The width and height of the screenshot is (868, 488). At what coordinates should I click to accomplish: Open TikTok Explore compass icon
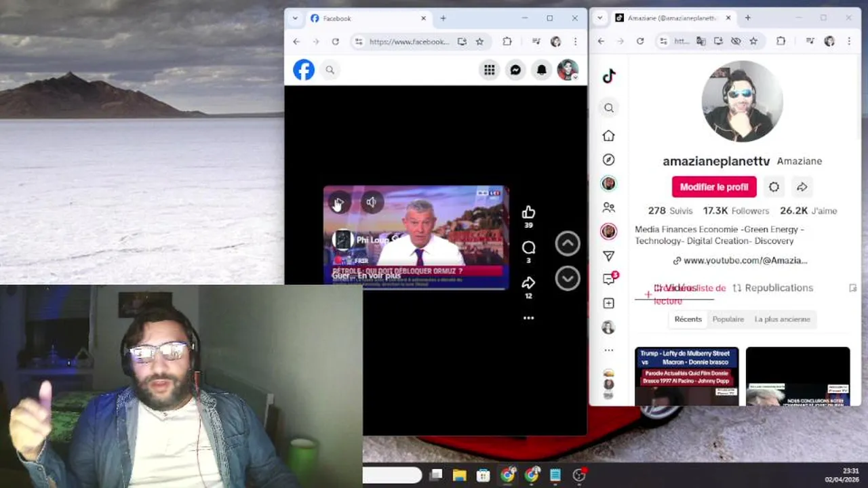click(x=609, y=160)
